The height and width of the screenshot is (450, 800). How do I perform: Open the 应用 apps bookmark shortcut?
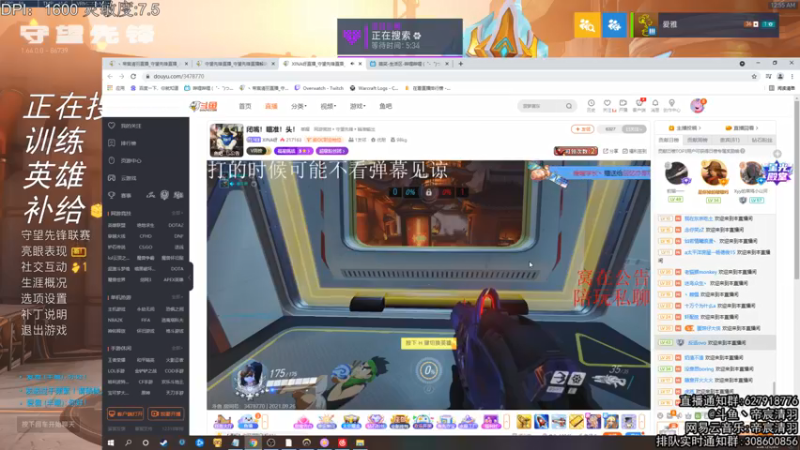pyautogui.click(x=116, y=88)
